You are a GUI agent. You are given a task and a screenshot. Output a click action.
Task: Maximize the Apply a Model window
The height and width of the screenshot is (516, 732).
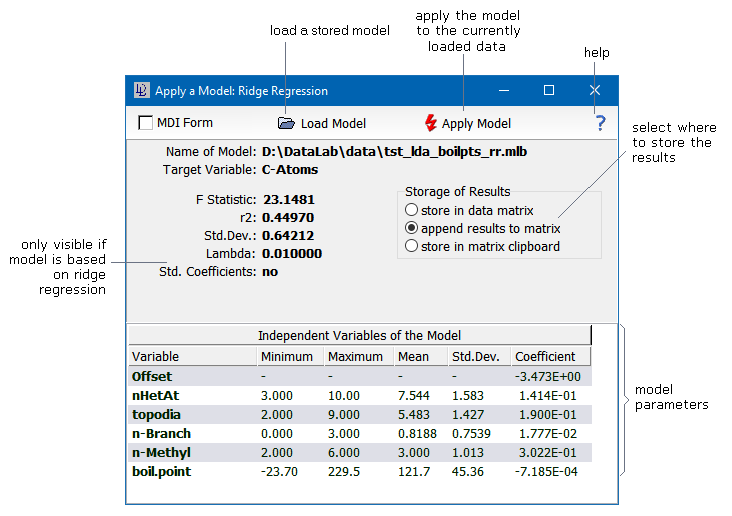pos(549,91)
